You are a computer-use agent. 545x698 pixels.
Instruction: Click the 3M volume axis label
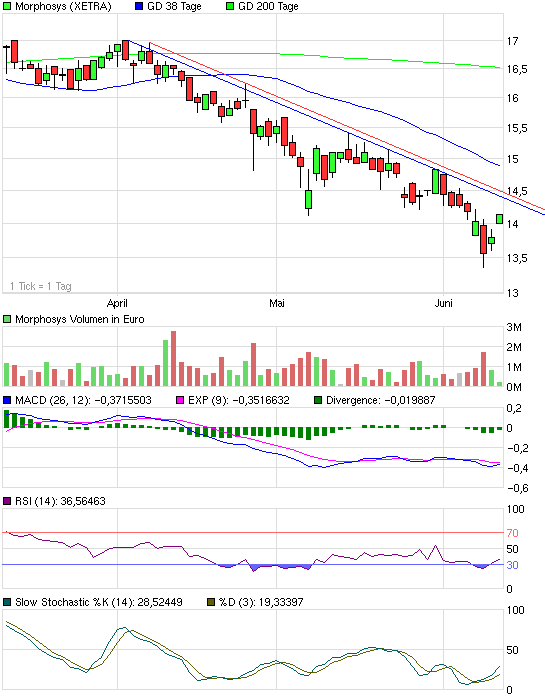[x=514, y=327]
